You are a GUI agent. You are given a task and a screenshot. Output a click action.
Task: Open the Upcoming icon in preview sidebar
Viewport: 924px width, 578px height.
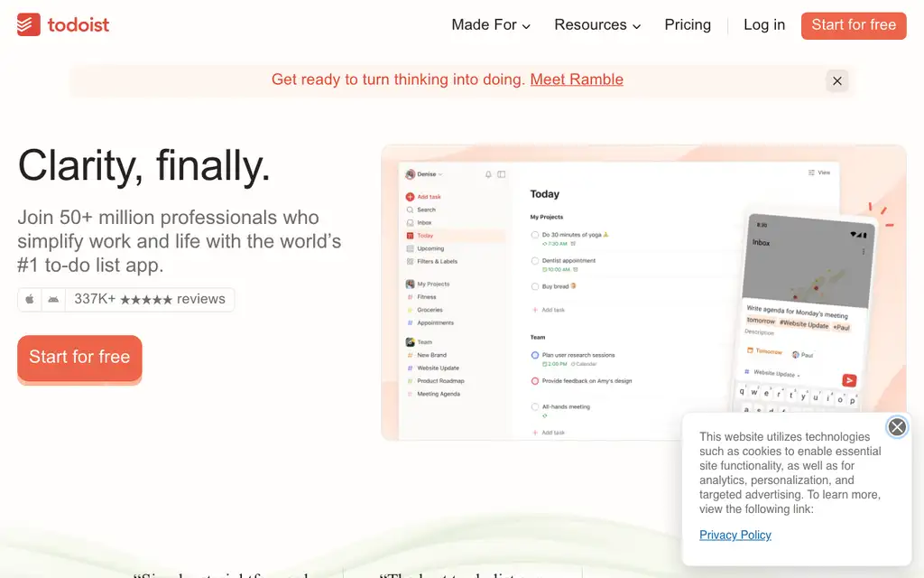click(410, 249)
